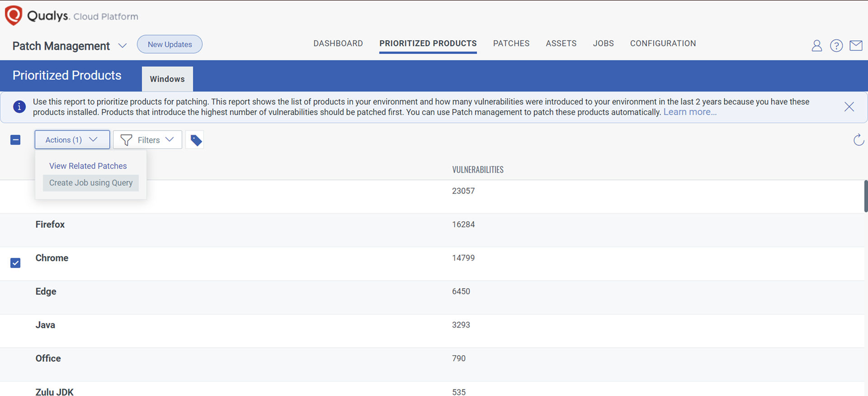The height and width of the screenshot is (396, 868).
Task: Select View Related Patches menu option
Action: click(x=88, y=166)
